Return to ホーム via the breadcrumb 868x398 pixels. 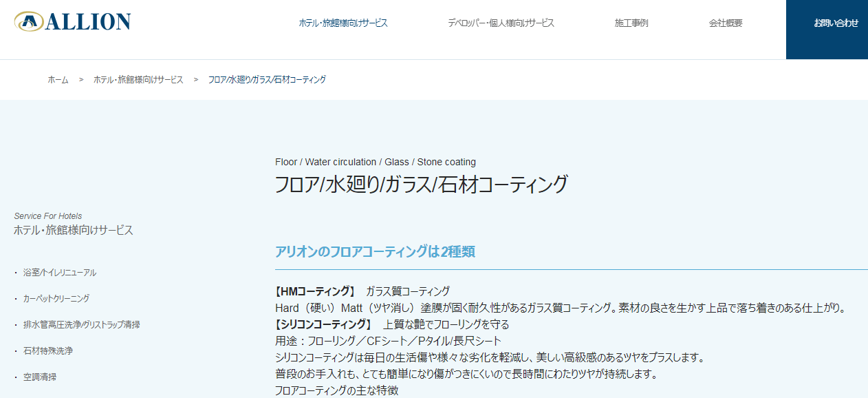tap(58, 80)
